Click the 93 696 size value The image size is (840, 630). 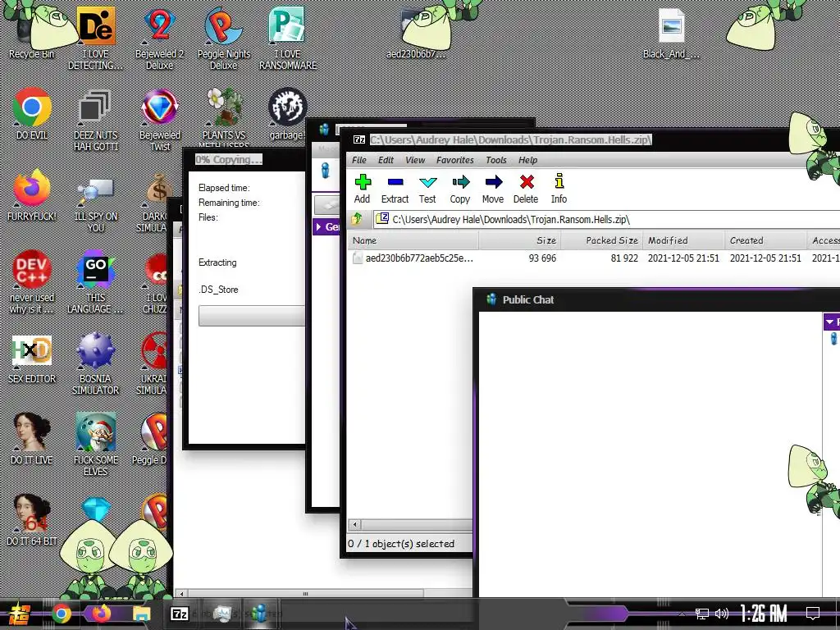tap(542, 258)
